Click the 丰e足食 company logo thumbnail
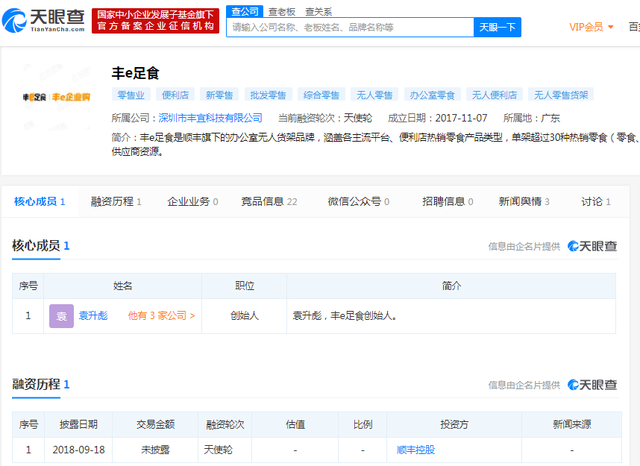This screenshot has height=466, width=640. [56, 96]
